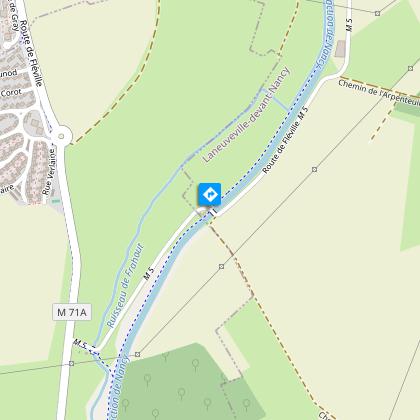Screen dimensions: 420x420
Task: Click the roundabout on Route de Fléville
Action: point(61,136)
